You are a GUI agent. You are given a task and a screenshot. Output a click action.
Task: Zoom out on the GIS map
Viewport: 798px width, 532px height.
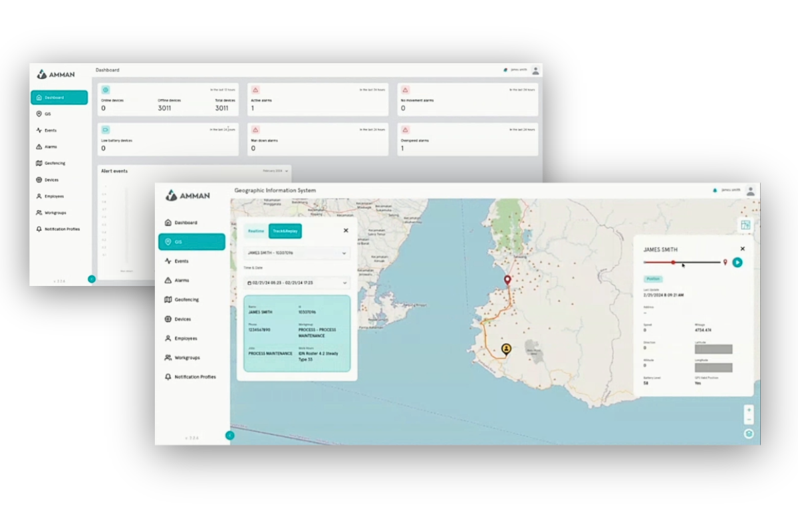click(749, 420)
